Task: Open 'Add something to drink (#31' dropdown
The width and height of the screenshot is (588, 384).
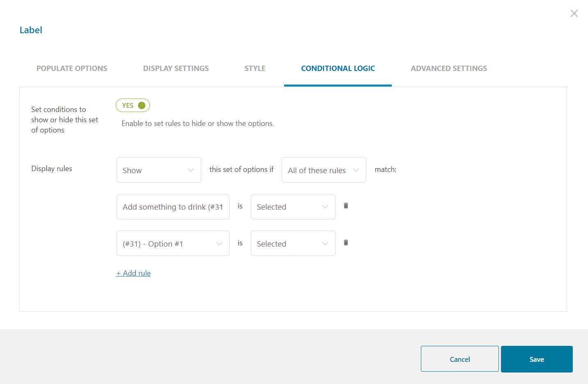Action: (x=173, y=207)
